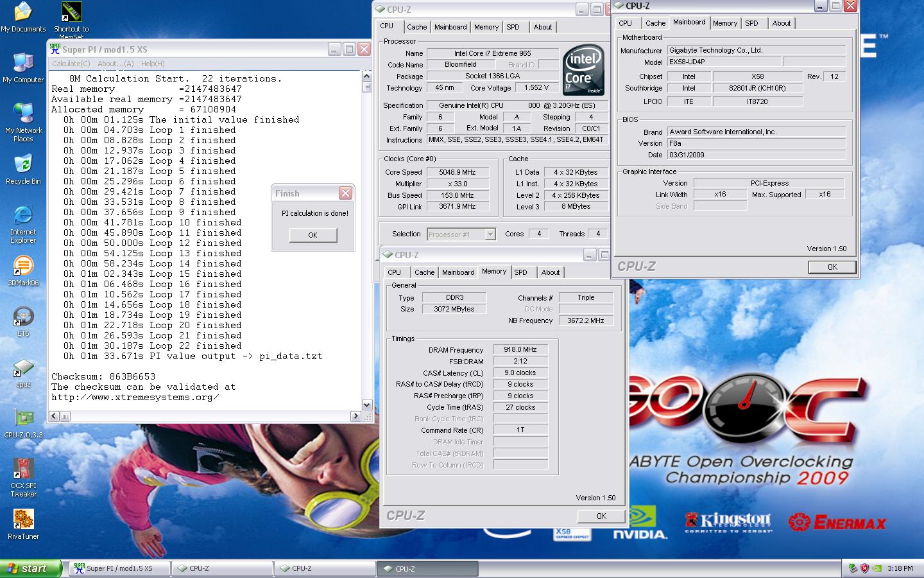The width and height of the screenshot is (924, 578).
Task: Open the Recycle Bin icon
Action: point(23,170)
